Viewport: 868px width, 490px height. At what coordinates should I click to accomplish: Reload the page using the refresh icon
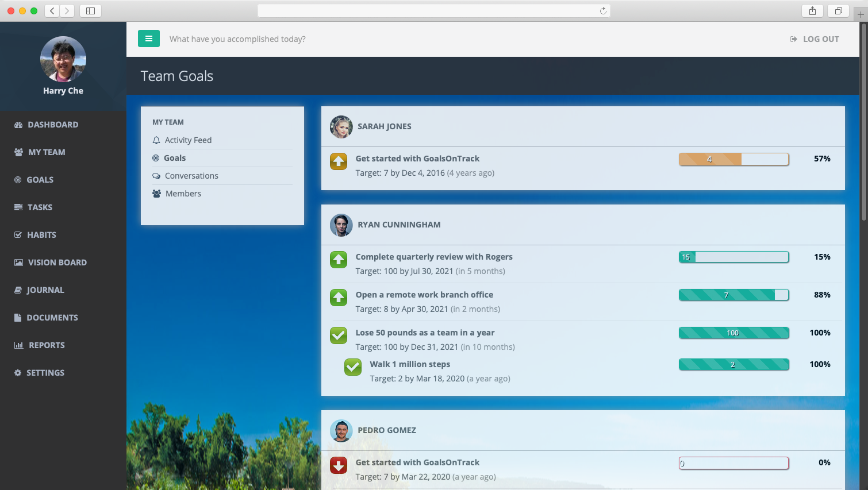click(x=603, y=11)
